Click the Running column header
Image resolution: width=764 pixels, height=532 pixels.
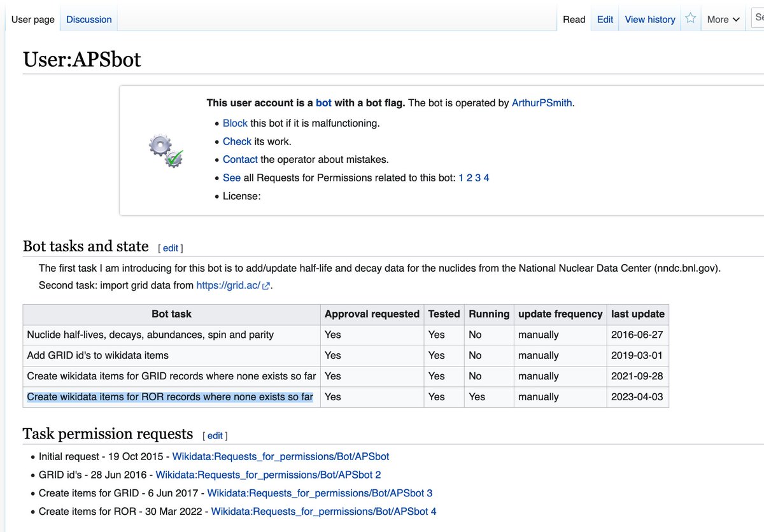(489, 314)
